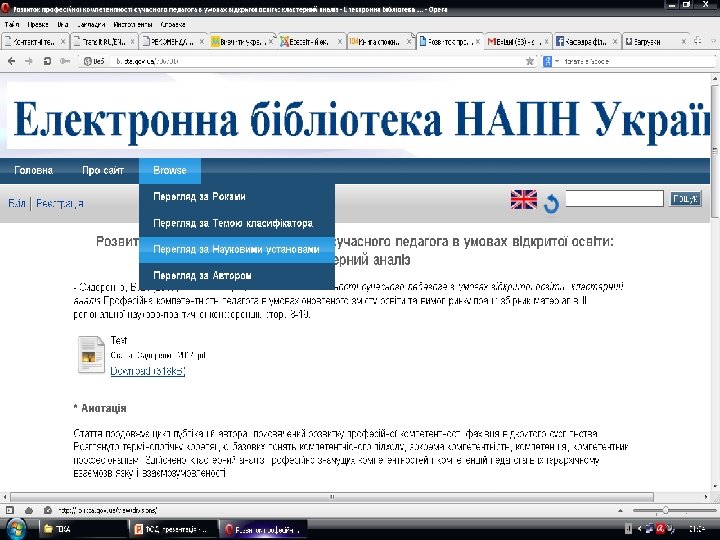Click the network tray icon
This screenshot has height=540, width=720.
click(650, 529)
